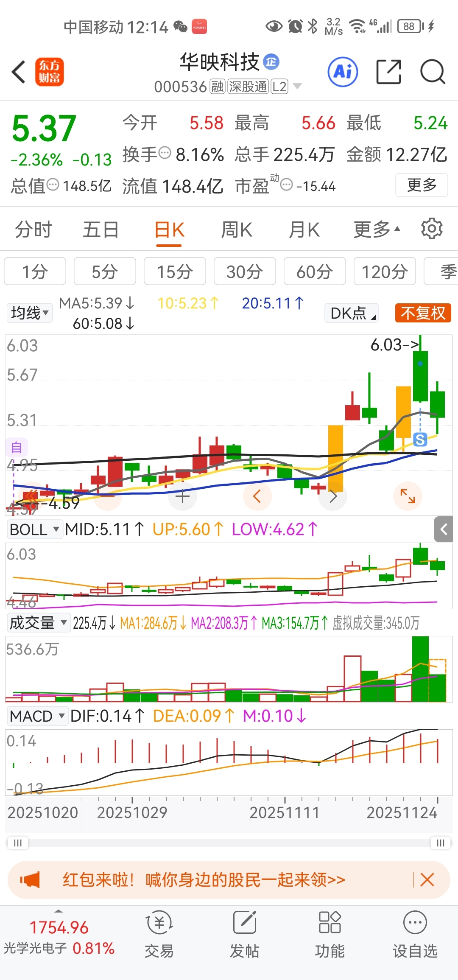The width and height of the screenshot is (458, 980).
Task: Tap the 自 label on chart
Action: tap(17, 447)
